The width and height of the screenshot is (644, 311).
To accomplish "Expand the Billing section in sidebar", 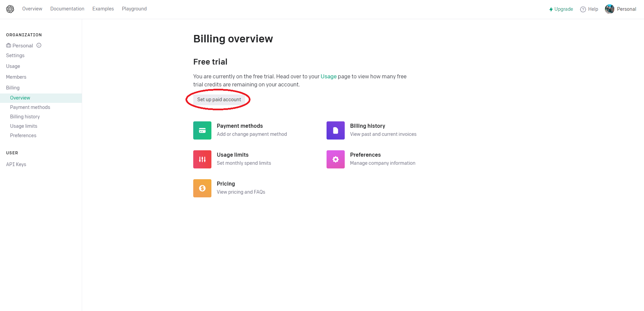I will [13, 88].
